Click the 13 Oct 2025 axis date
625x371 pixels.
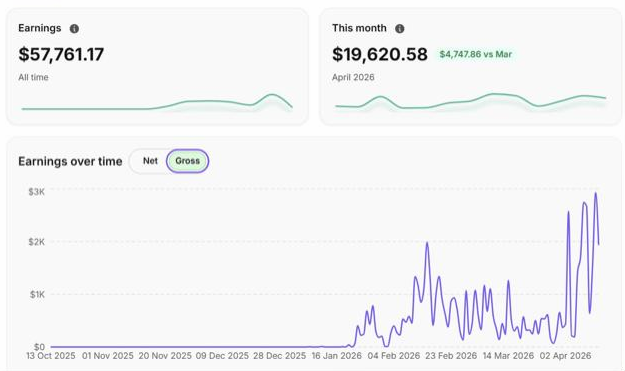tap(51, 356)
